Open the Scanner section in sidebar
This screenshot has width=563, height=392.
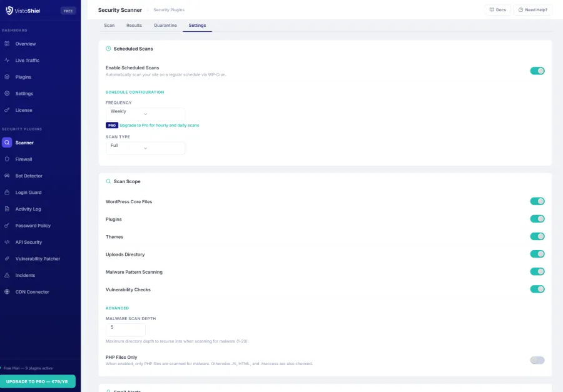point(8,142)
